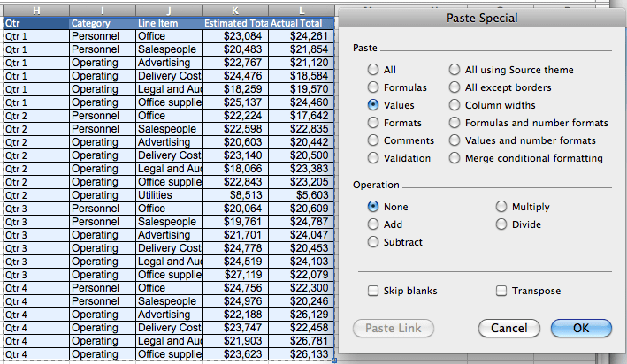Select Values and number formats
627x364 pixels.
(455, 140)
